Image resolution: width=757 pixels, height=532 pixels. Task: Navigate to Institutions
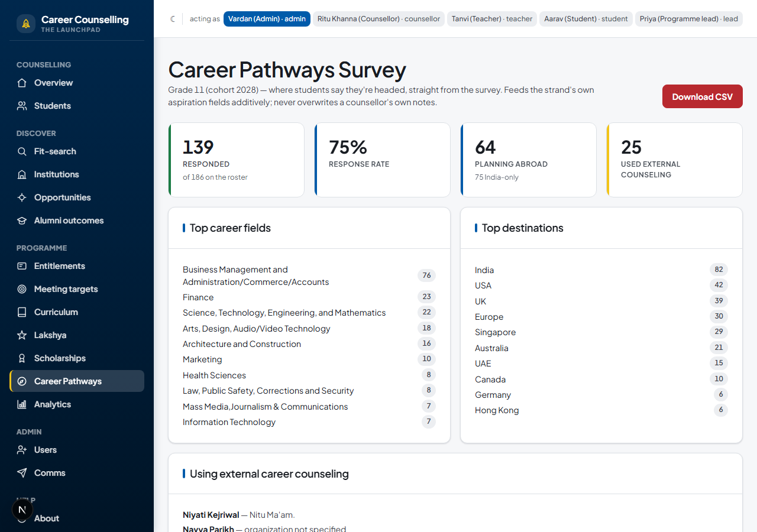pyautogui.click(x=77, y=174)
